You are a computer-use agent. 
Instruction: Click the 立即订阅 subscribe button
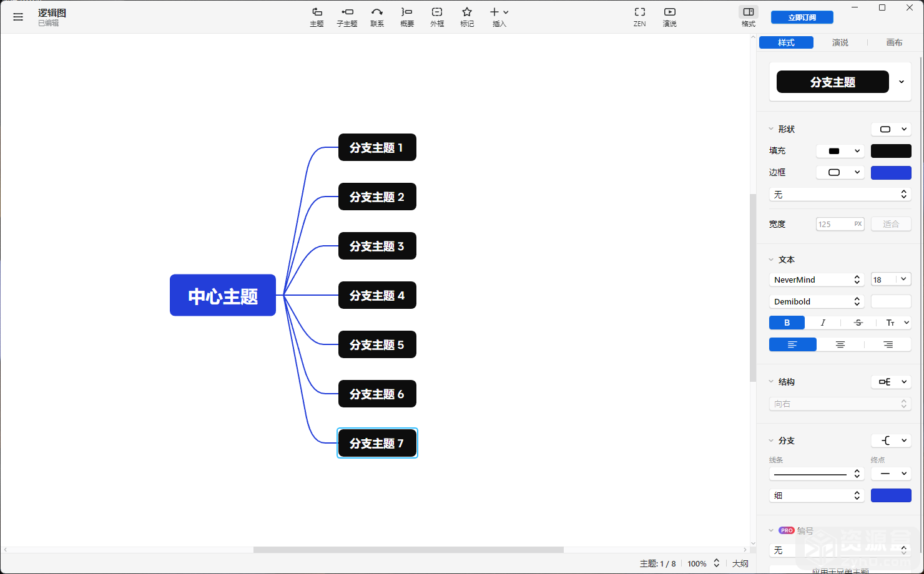pos(802,17)
